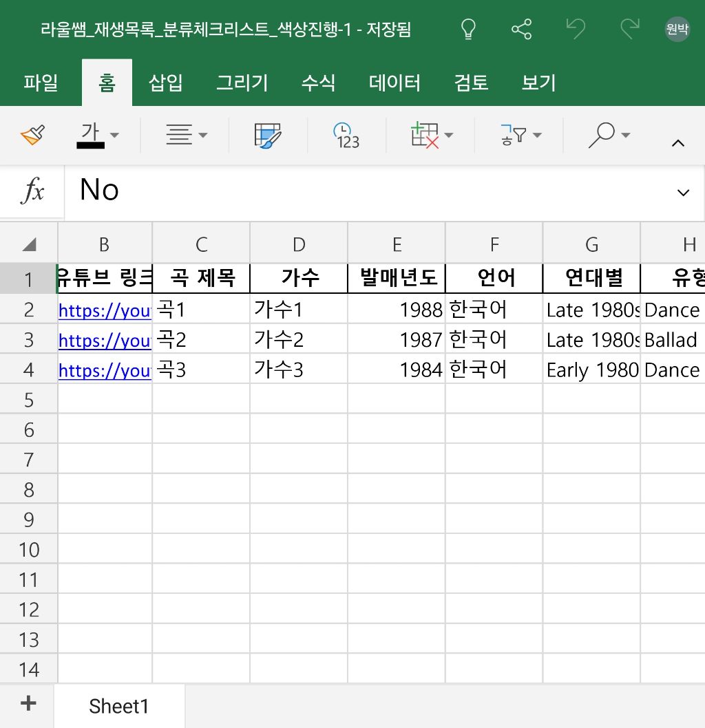Open the cell styles table icon
The width and height of the screenshot is (705, 728).
click(x=268, y=136)
